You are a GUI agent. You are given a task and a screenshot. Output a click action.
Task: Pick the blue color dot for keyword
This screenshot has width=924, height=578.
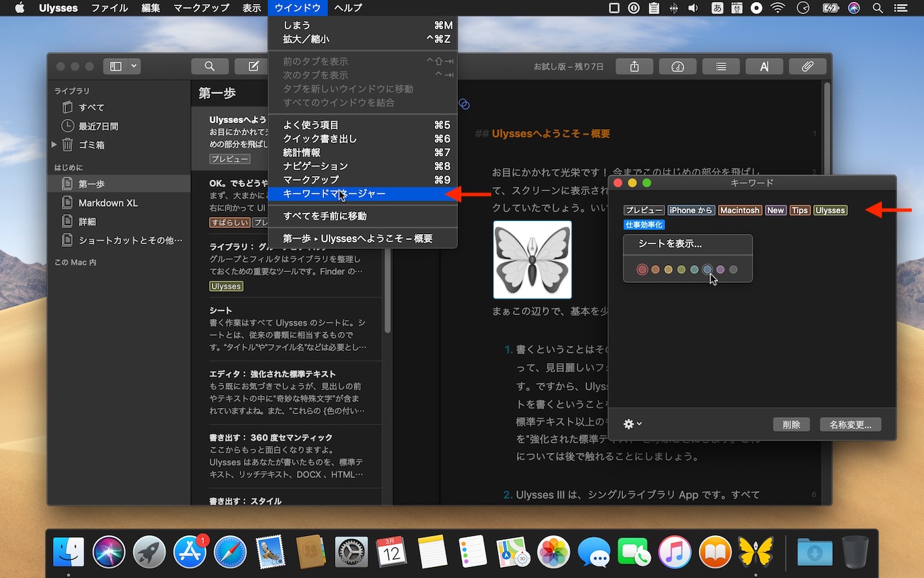707,269
